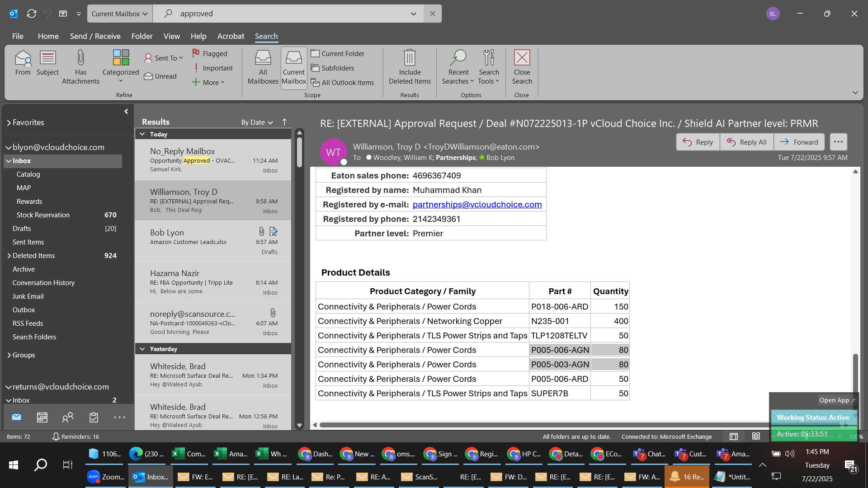868x488 pixels.
Task: Open No_Reply Mailbox Opportunity Approved email
Action: 213,160
